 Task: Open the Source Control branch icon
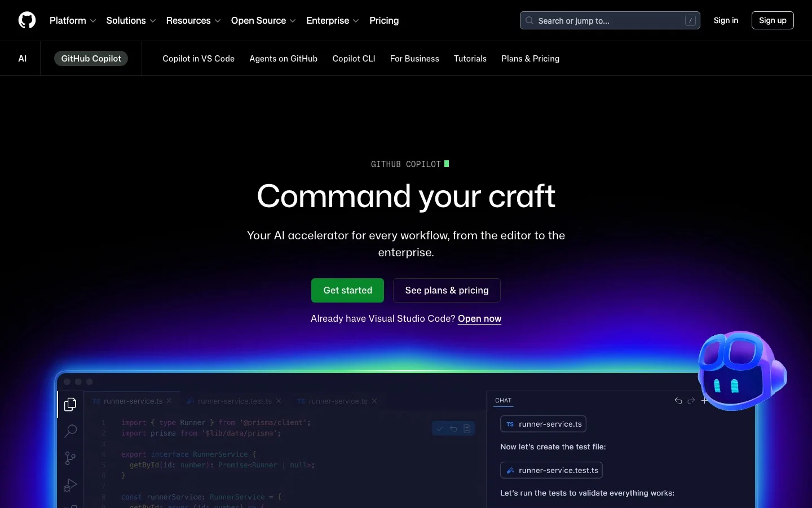(70, 458)
